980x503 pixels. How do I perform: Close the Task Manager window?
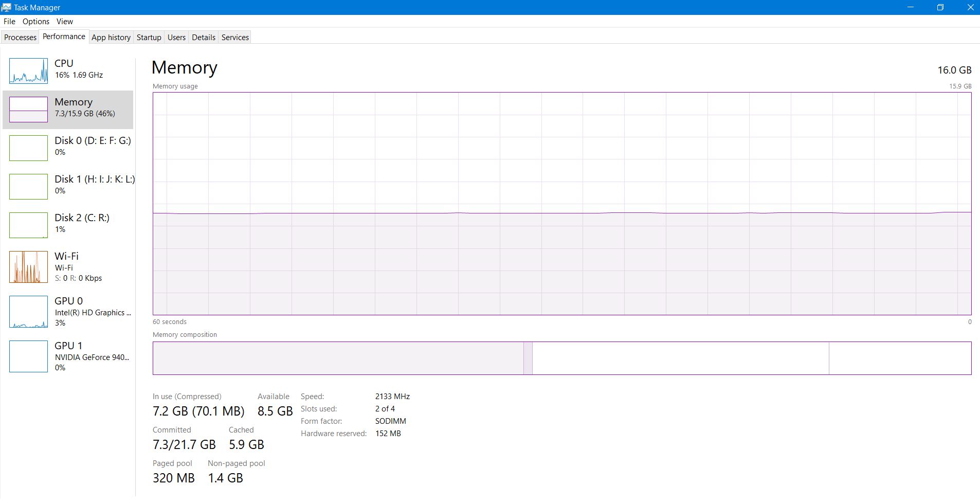point(970,7)
